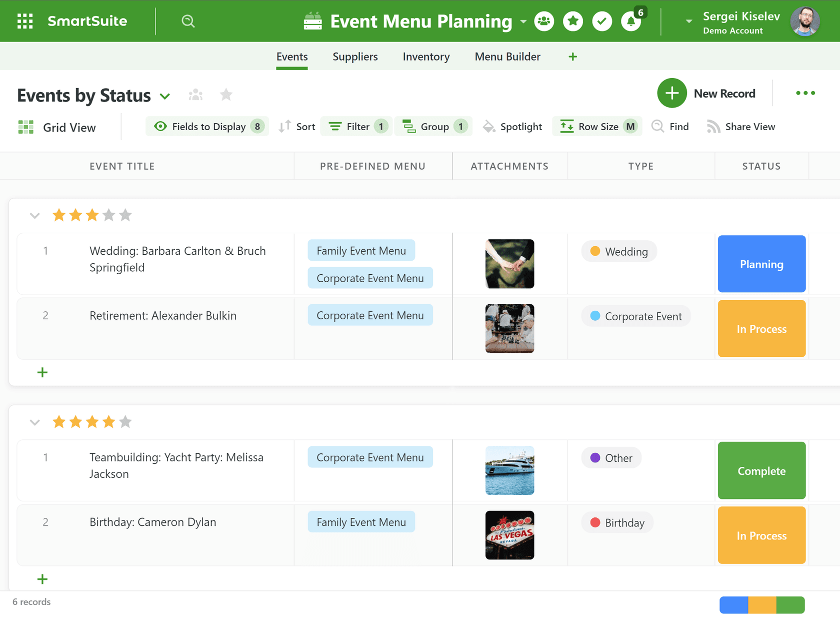The height and width of the screenshot is (618, 840).
Task: Open Share View option
Action: click(741, 127)
